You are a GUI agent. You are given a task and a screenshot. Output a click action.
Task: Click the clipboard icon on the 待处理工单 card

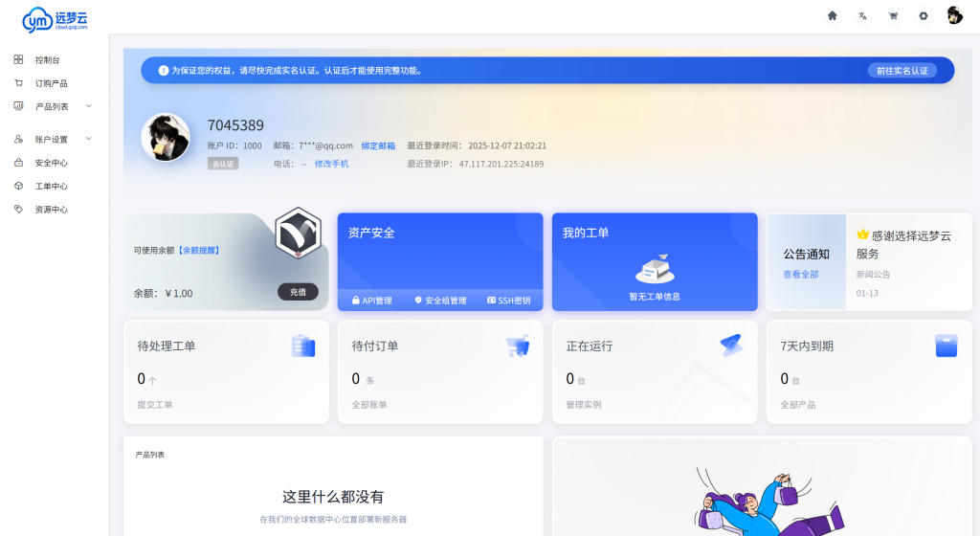[x=303, y=346]
